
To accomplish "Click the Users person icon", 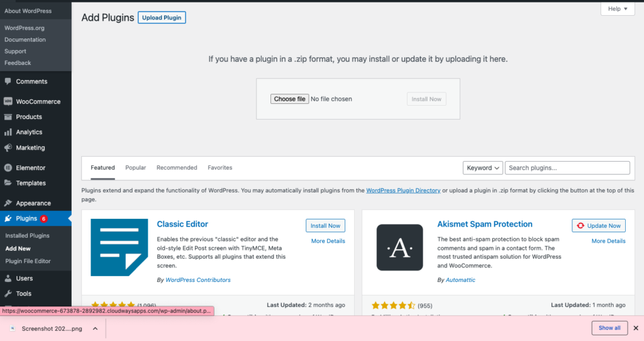I will pos(8,278).
